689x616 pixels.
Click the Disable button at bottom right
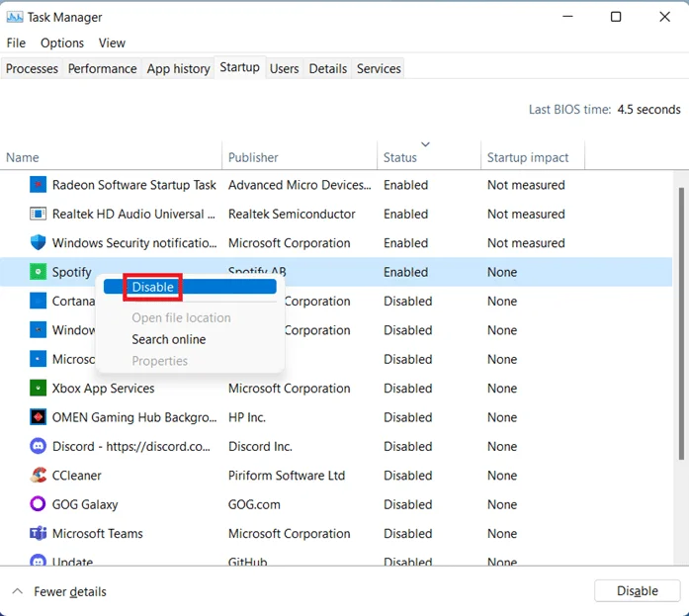[x=638, y=591]
